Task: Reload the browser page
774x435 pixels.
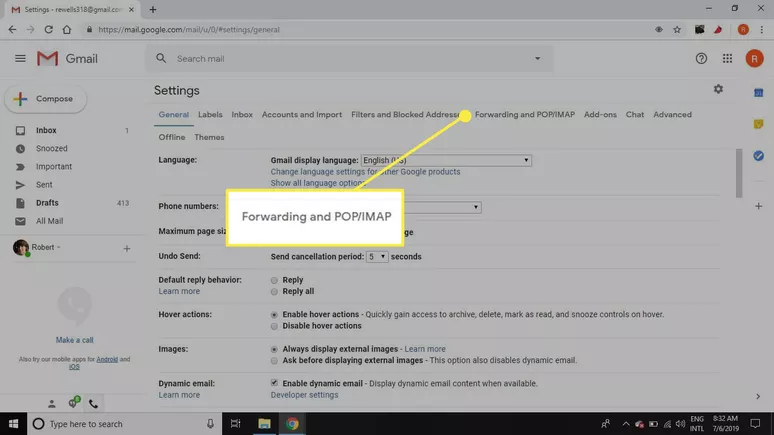Action: 48,30
